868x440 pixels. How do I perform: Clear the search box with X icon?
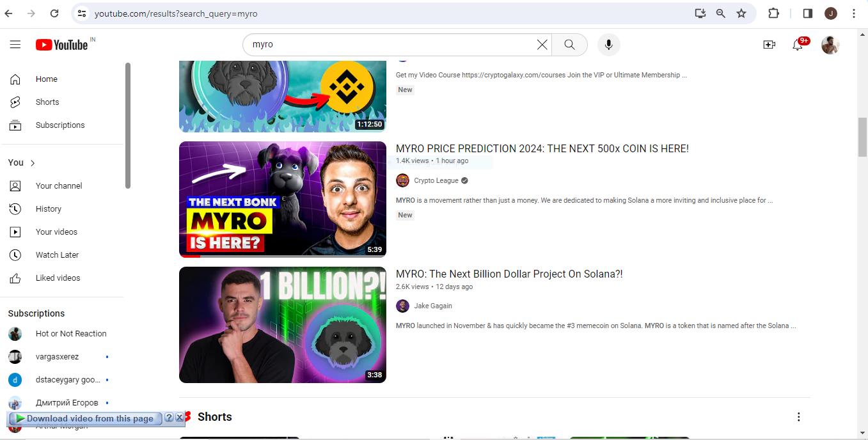[542, 45]
